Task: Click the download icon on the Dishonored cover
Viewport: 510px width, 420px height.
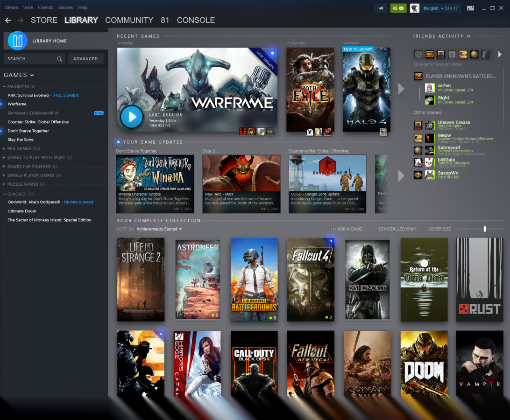Action: [350, 314]
